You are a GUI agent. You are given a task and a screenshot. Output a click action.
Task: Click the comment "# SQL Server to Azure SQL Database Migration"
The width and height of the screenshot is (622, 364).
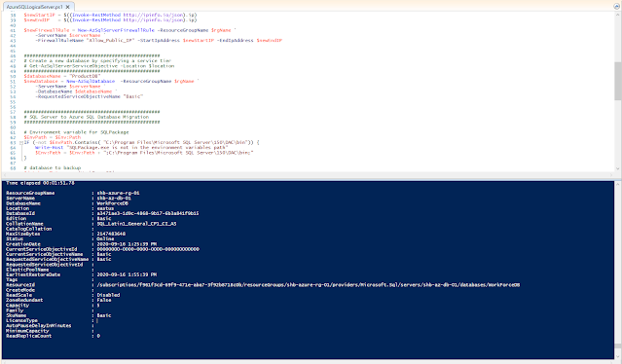coord(87,117)
